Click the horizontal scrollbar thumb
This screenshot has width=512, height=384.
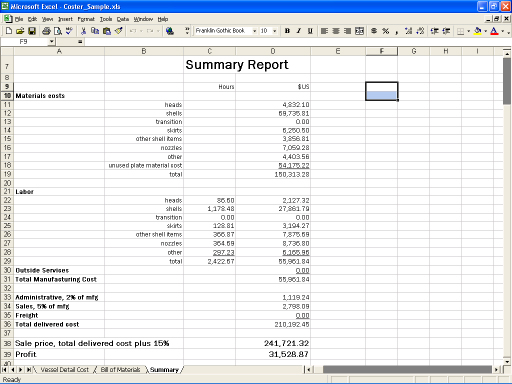pos(407,369)
